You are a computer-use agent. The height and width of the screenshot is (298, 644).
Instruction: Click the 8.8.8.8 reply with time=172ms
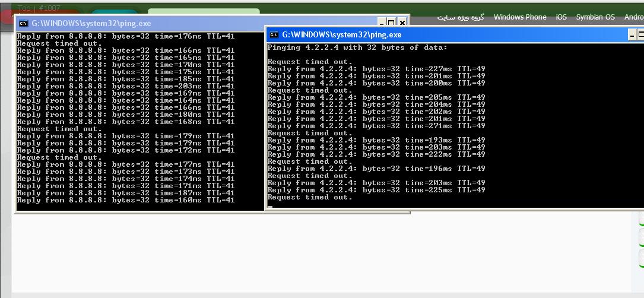coord(126,150)
